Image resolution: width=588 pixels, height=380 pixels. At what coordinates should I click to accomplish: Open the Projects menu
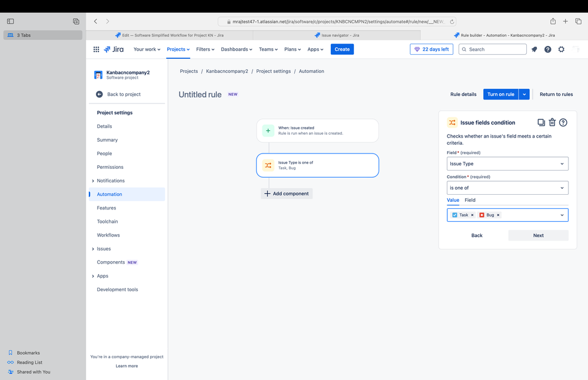[178, 49]
